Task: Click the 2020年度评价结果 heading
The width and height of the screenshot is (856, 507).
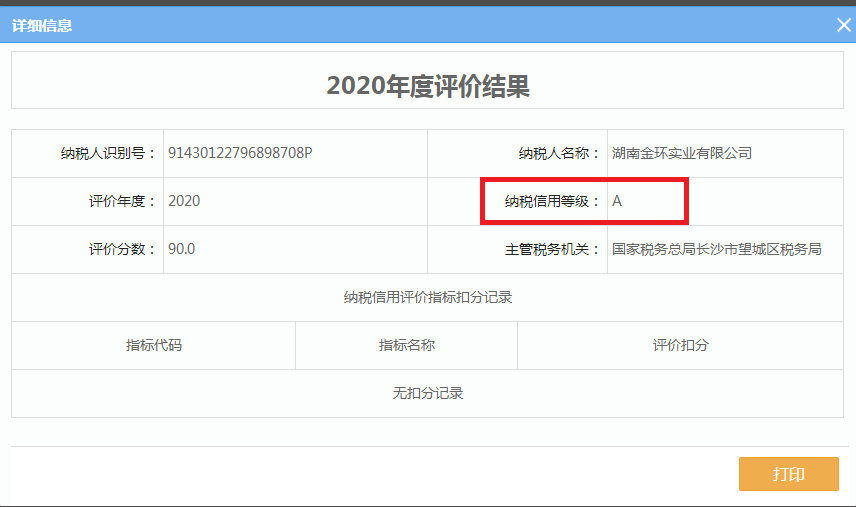Action: [x=427, y=86]
